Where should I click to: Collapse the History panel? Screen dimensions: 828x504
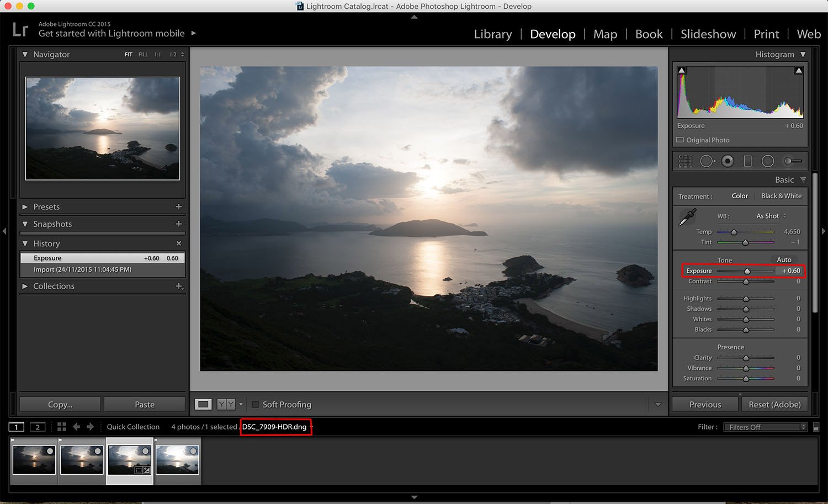(25, 243)
